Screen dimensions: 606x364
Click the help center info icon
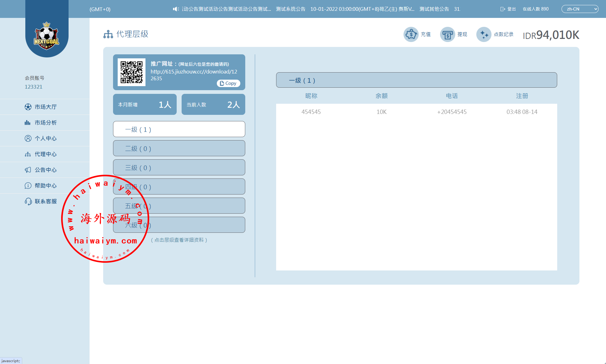[28, 186]
